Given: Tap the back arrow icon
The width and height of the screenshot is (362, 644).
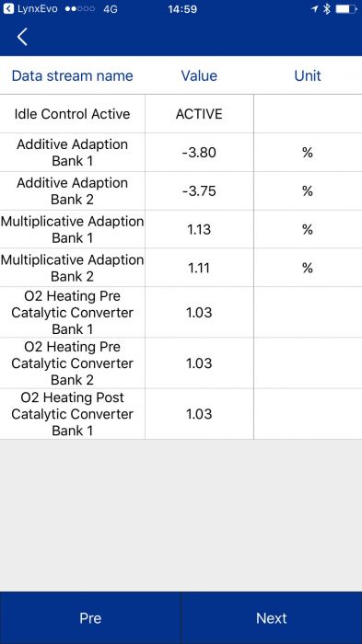Looking at the screenshot, I should (x=22, y=37).
